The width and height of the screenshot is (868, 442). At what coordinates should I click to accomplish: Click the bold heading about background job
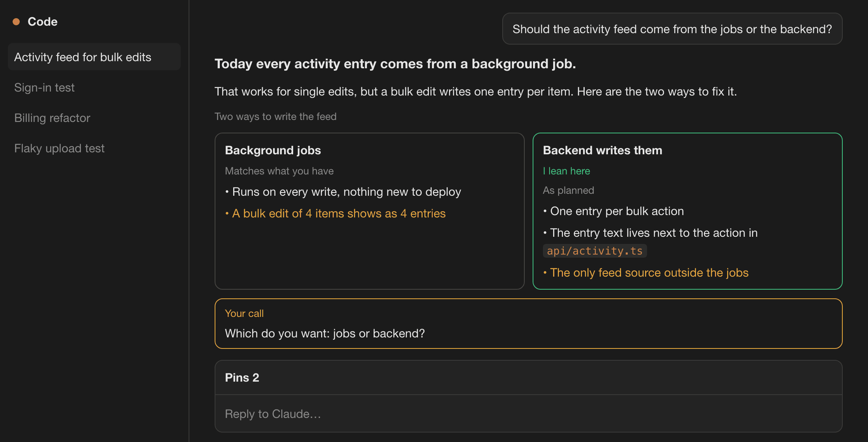tap(395, 64)
